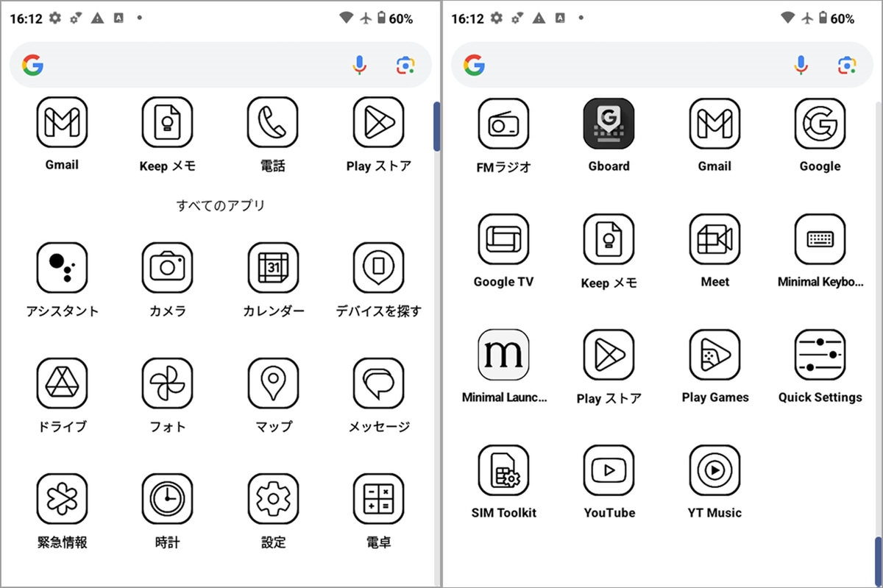Open Play ストア in the left screen
The height and width of the screenshot is (588, 883).
[378, 122]
